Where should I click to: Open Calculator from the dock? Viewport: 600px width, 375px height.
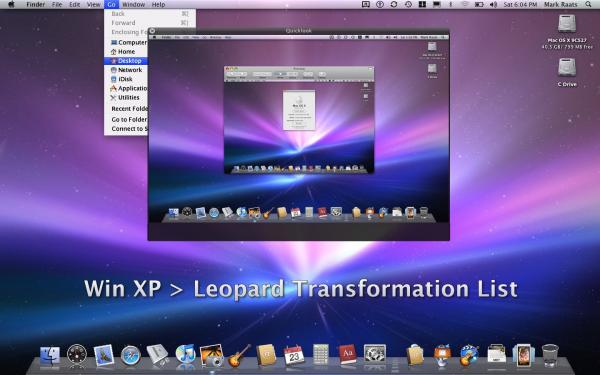321,354
